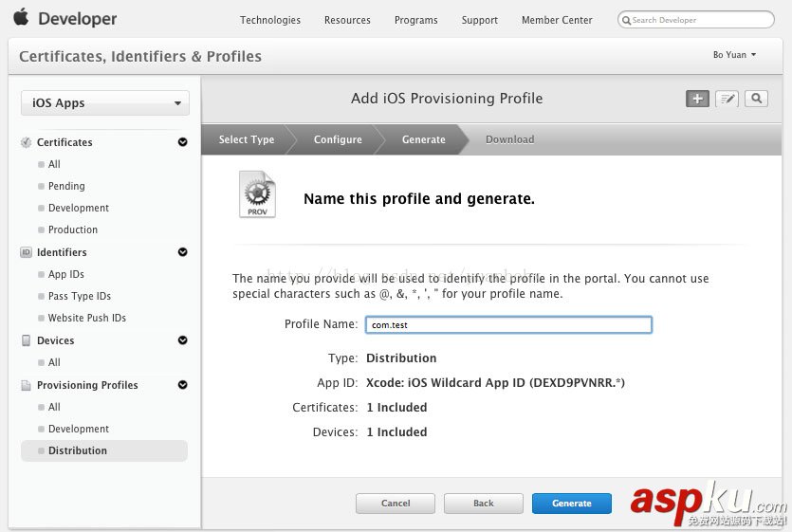
Task: Collapse the Provisioning Profiles section chevron
Action: click(182, 385)
